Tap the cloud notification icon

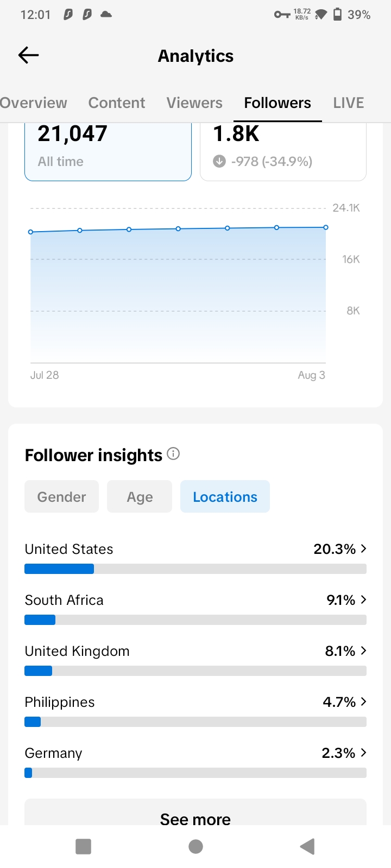[106, 15]
